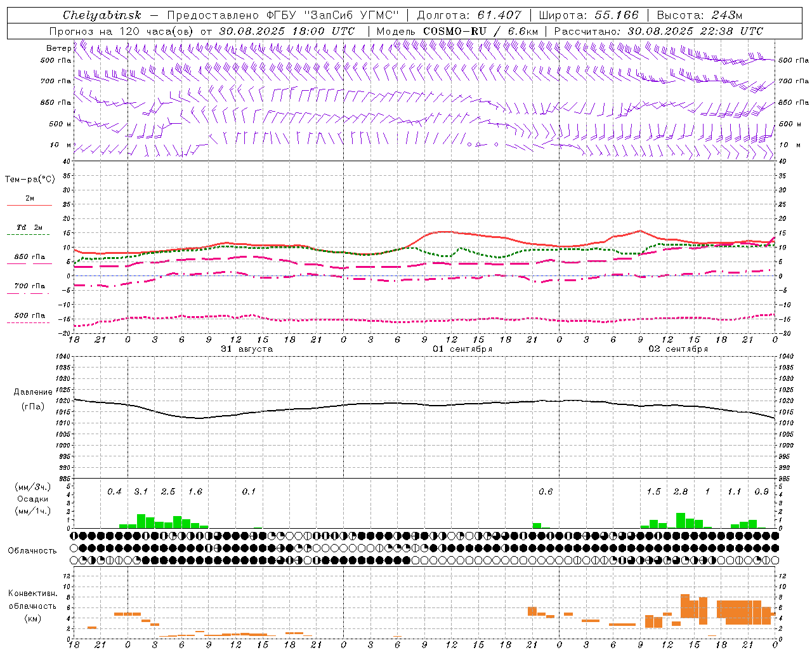This screenshot has width=812, height=650.
Task: Click the Осадки panel title
Action: coord(32,499)
